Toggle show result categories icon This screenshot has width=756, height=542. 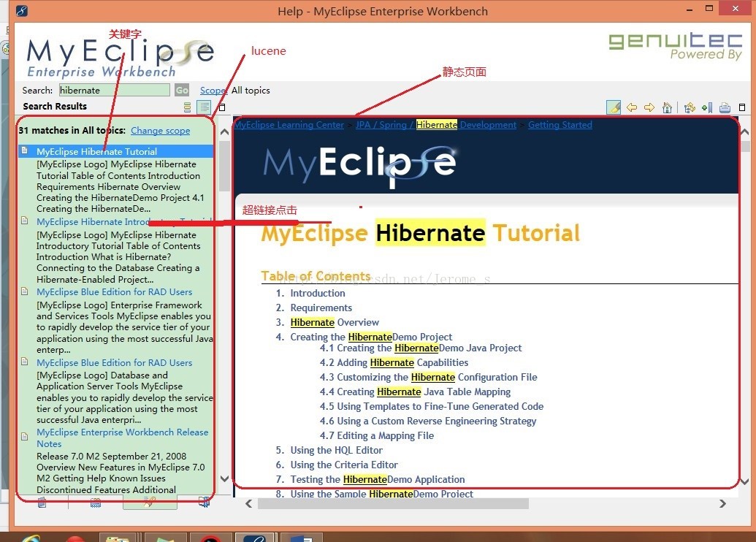pos(188,107)
